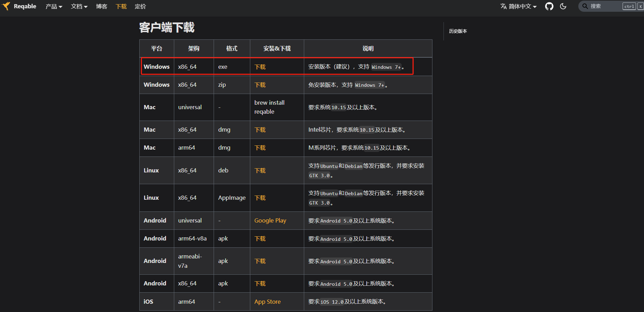Click the 说明 column header
The width and height of the screenshot is (644, 312).
pyautogui.click(x=368, y=48)
